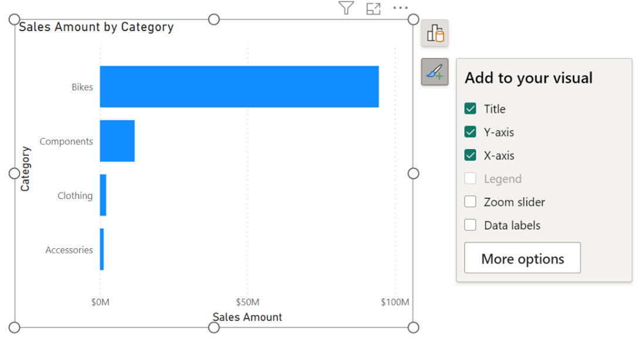This screenshot has width=644, height=348.
Task: Open the Add data (build visual) icon
Action: pyautogui.click(x=435, y=33)
